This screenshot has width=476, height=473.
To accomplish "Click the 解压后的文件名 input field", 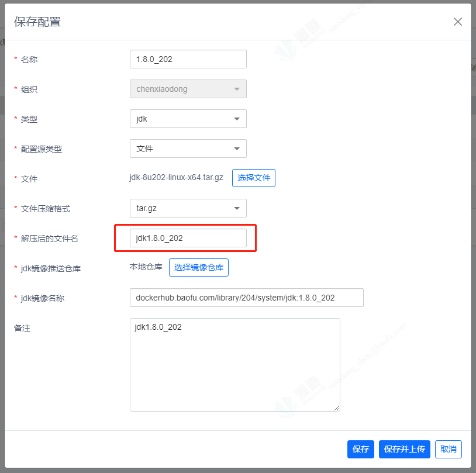I will point(188,238).
